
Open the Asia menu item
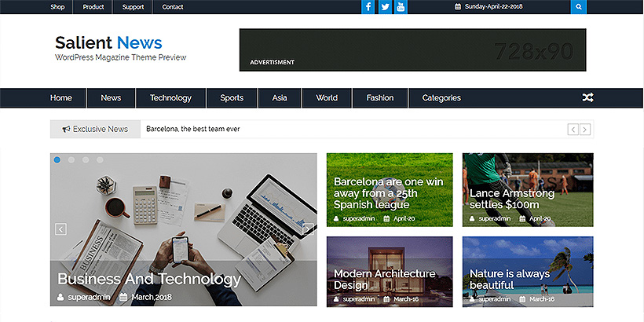[280, 97]
